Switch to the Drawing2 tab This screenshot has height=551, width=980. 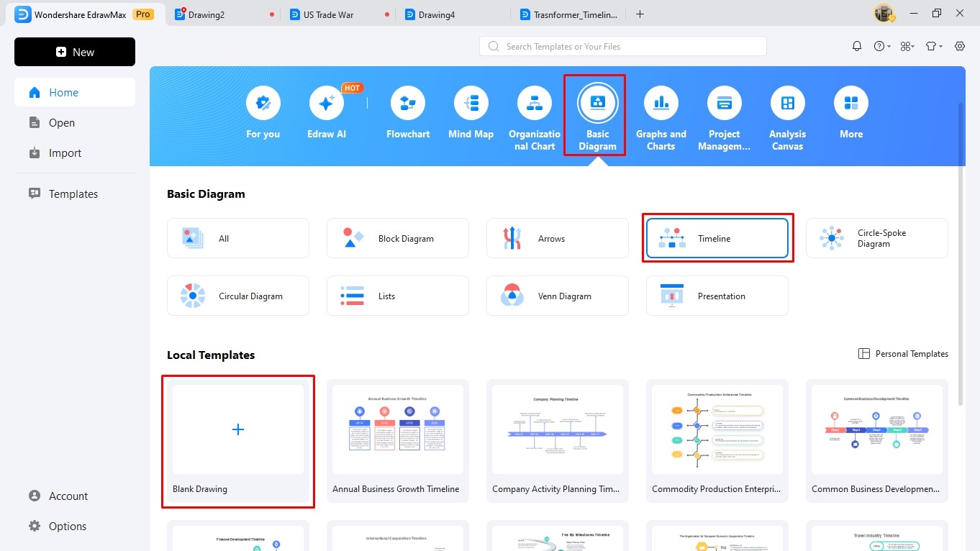pos(223,14)
